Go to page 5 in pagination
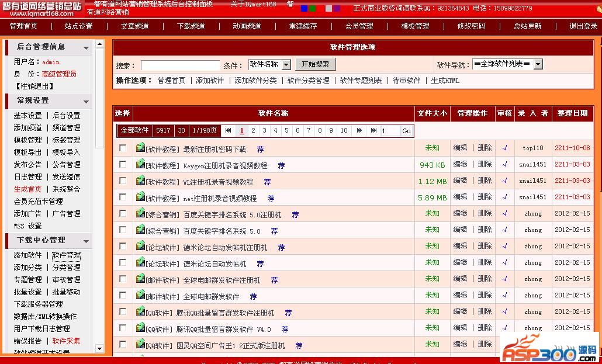Image resolution: width=602 pixels, height=364 pixels. point(286,130)
